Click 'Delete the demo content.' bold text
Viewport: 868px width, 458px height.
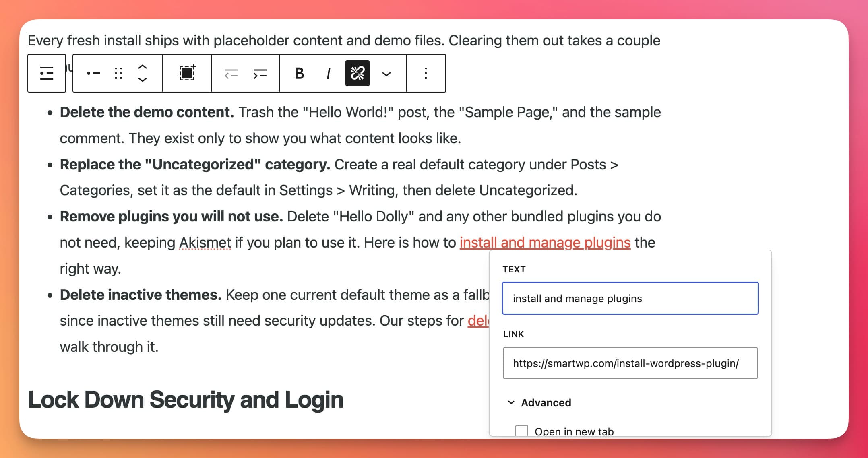click(x=147, y=112)
